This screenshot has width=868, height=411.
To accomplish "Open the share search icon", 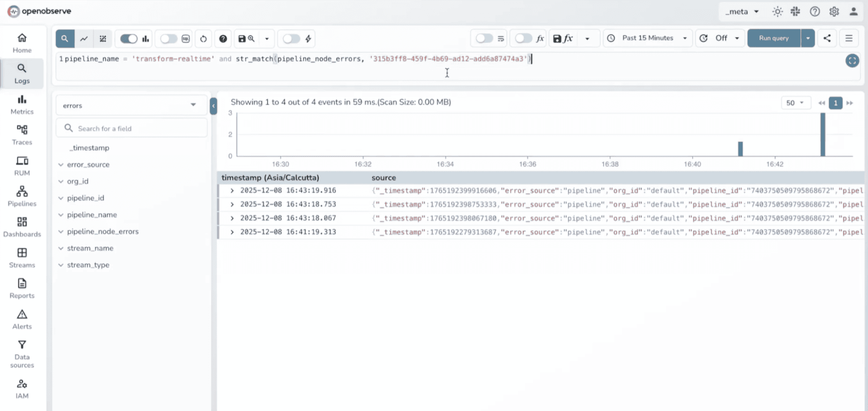I will point(827,38).
